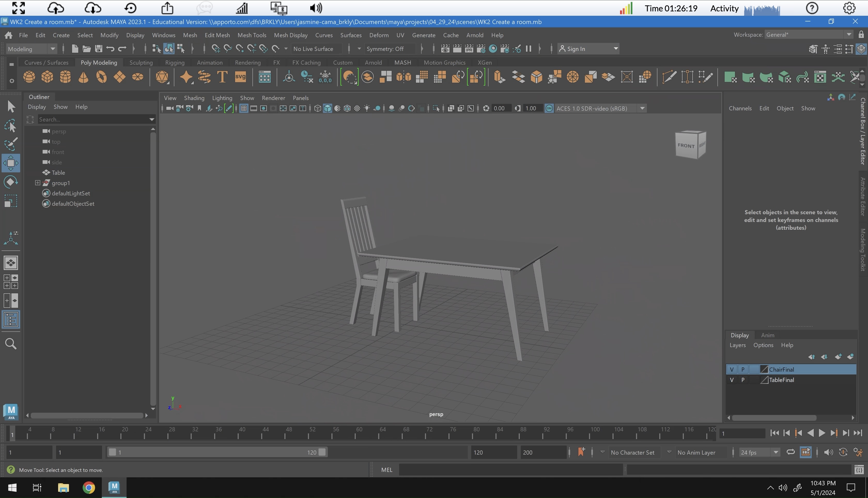Screen dimensions: 868x498
Task: Open the Mesh Tools menu
Action: pyautogui.click(x=252, y=35)
